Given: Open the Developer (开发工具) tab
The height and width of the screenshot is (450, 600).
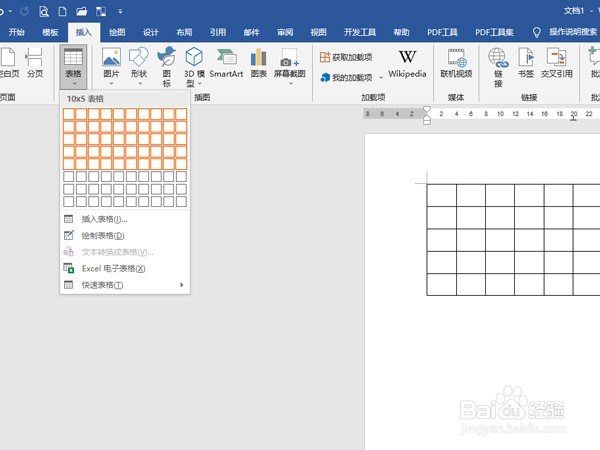Looking at the screenshot, I should point(360,32).
